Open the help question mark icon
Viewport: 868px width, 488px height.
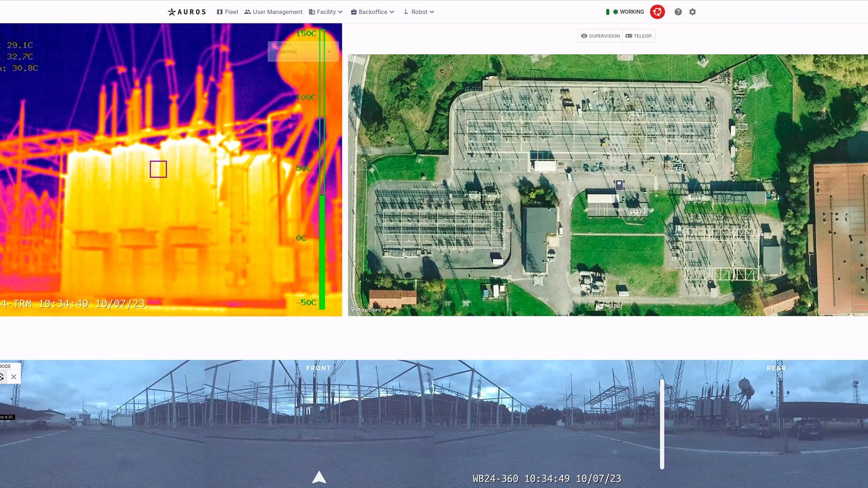click(678, 12)
